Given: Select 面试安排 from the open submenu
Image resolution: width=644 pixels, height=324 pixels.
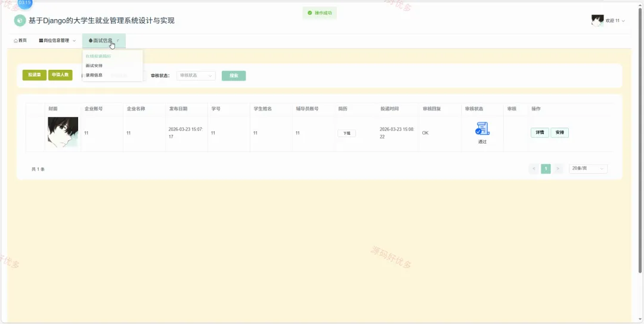Looking at the screenshot, I should click(x=94, y=66).
